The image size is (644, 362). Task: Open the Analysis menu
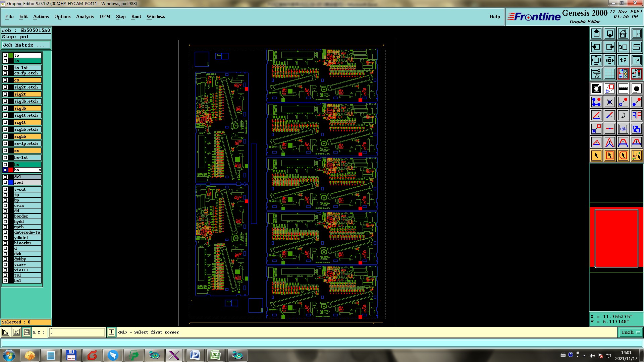85,16
